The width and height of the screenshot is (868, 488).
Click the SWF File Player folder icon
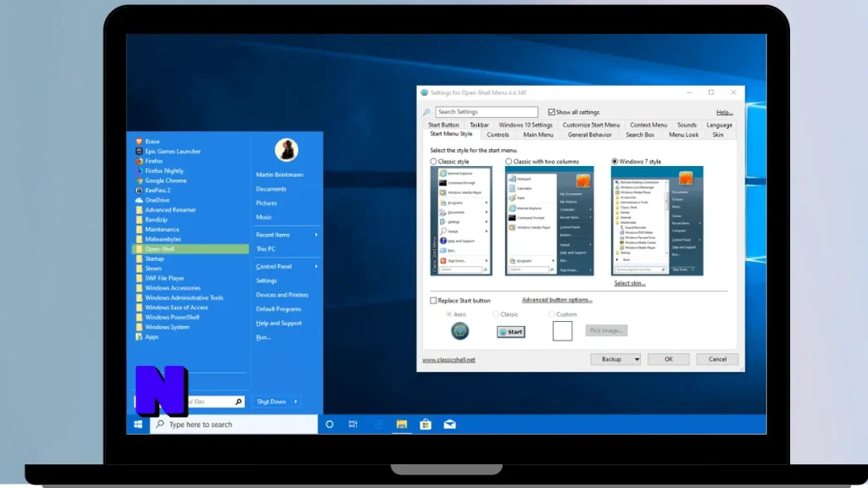pos(139,278)
